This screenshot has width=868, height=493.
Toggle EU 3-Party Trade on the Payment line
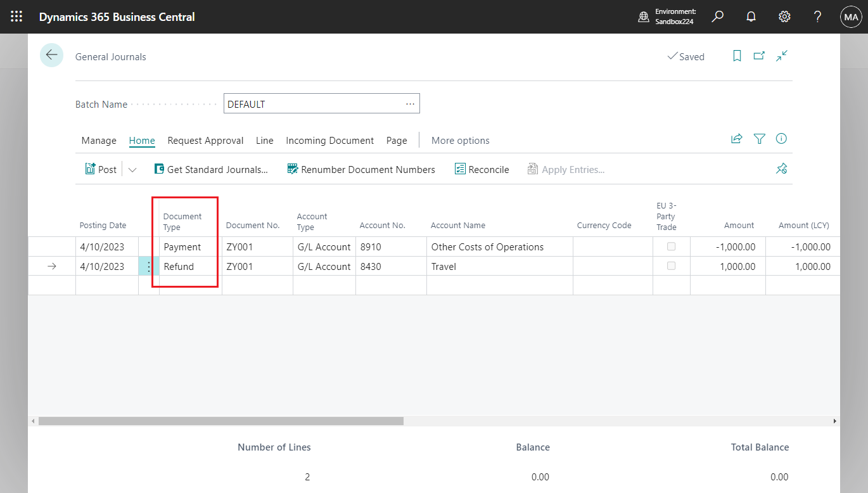click(x=672, y=246)
